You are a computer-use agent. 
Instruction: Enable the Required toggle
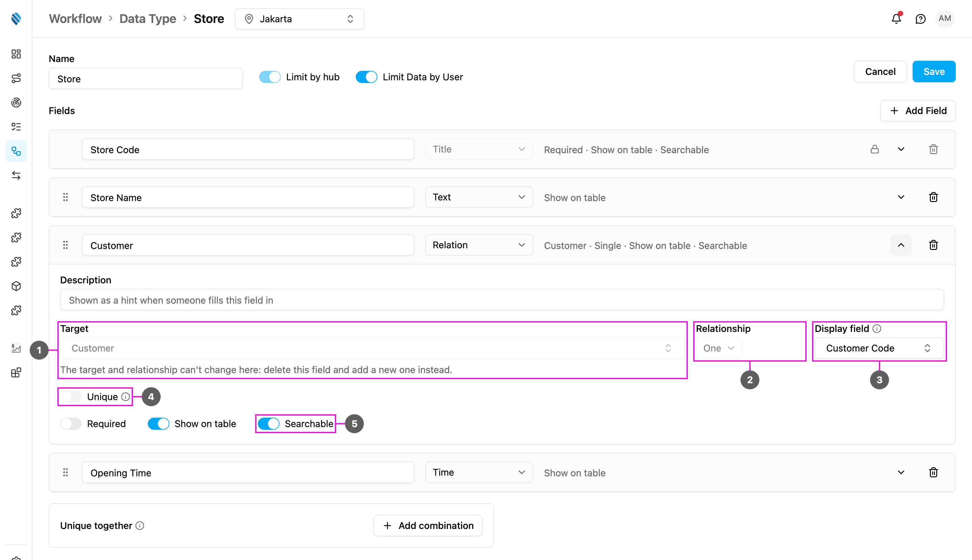click(71, 423)
